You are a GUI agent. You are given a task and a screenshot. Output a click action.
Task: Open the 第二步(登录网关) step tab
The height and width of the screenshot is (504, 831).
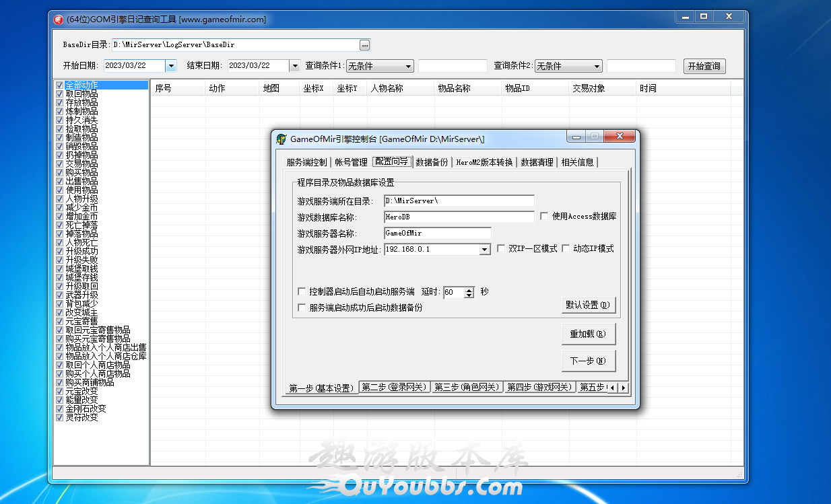coord(394,388)
